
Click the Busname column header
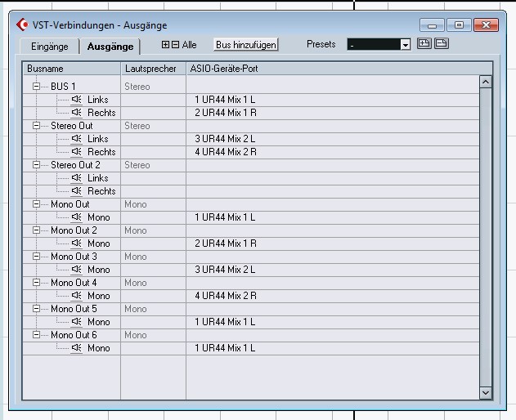click(x=71, y=69)
